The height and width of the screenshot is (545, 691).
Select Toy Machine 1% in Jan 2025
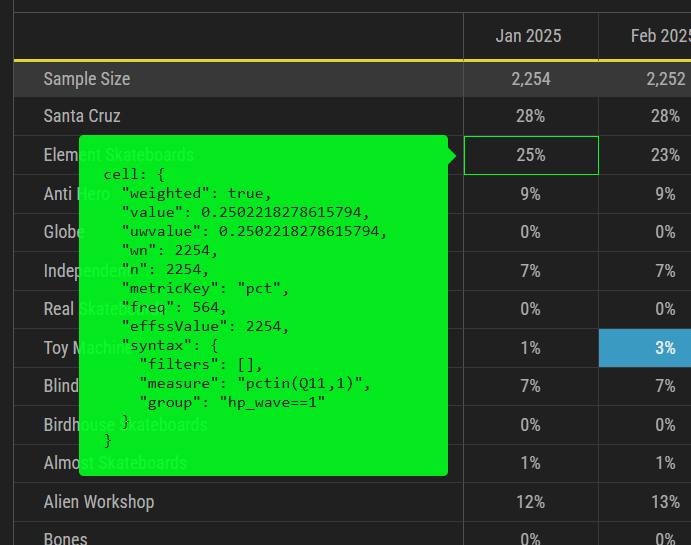(530, 348)
